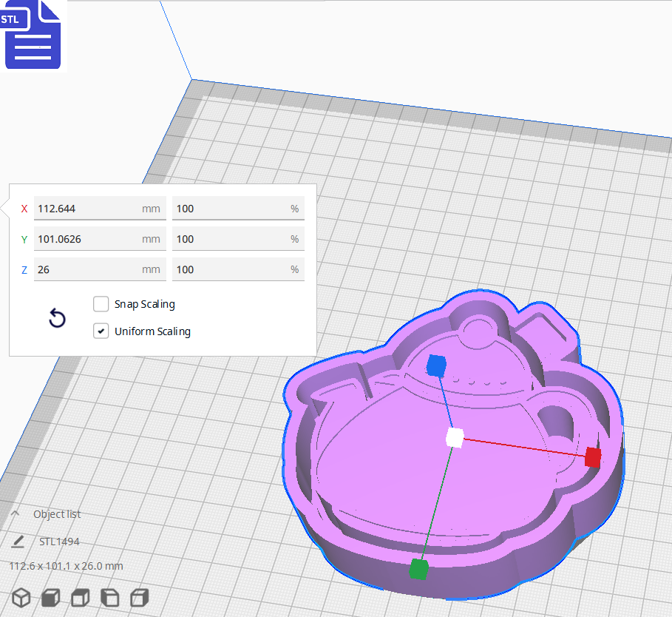The image size is (672, 617).
Task: Click the STL file icon in the corner
Action: tap(33, 35)
